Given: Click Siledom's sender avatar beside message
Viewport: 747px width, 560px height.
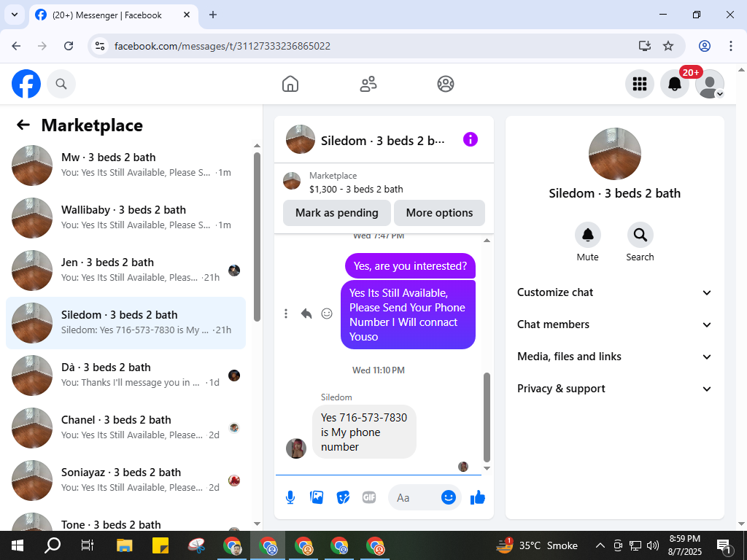Looking at the screenshot, I should coord(296,448).
